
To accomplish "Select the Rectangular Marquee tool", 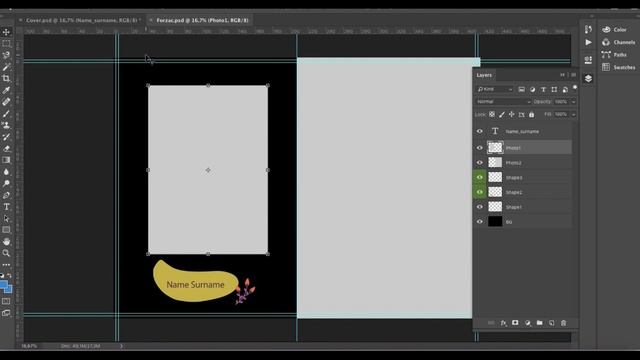I will click(x=6, y=43).
